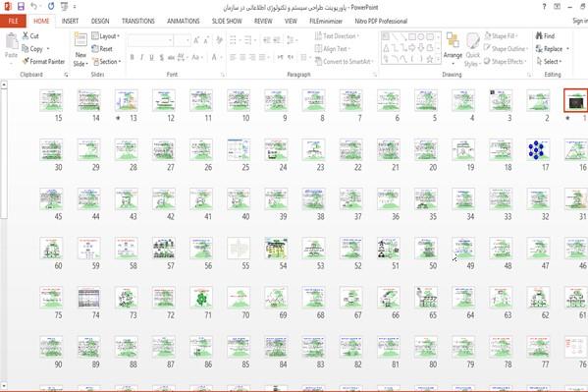Switch to the TRANSITIONS tab
This screenshot has width=588, height=392.
[x=138, y=21]
